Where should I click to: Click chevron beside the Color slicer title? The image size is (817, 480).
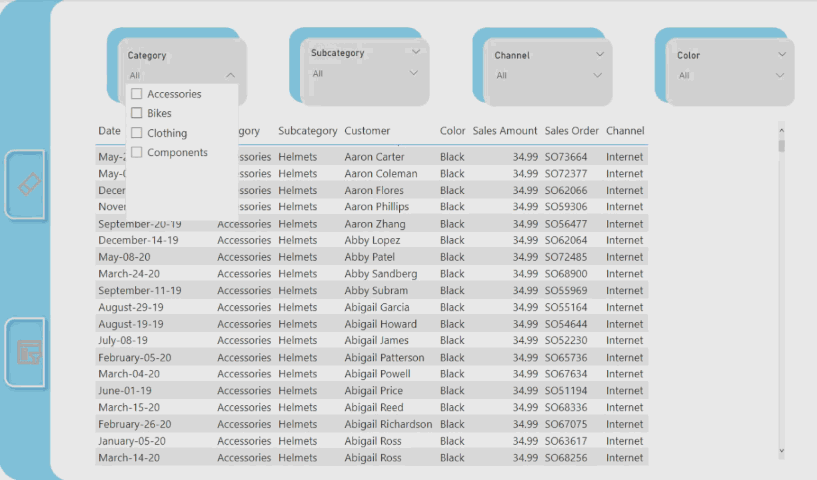(x=781, y=55)
